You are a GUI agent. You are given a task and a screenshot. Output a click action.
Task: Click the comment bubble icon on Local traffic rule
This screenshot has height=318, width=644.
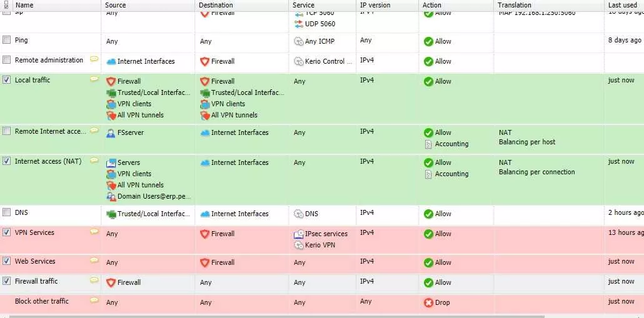point(94,79)
